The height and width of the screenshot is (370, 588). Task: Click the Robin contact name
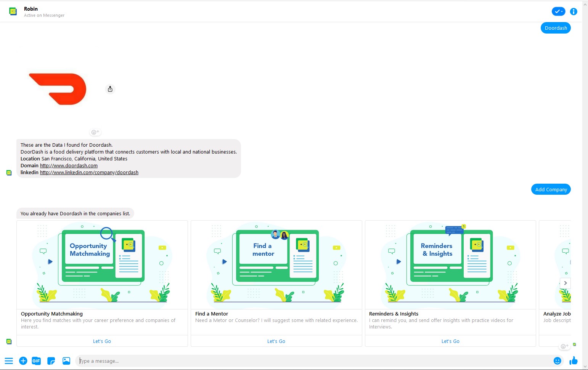[x=31, y=9]
